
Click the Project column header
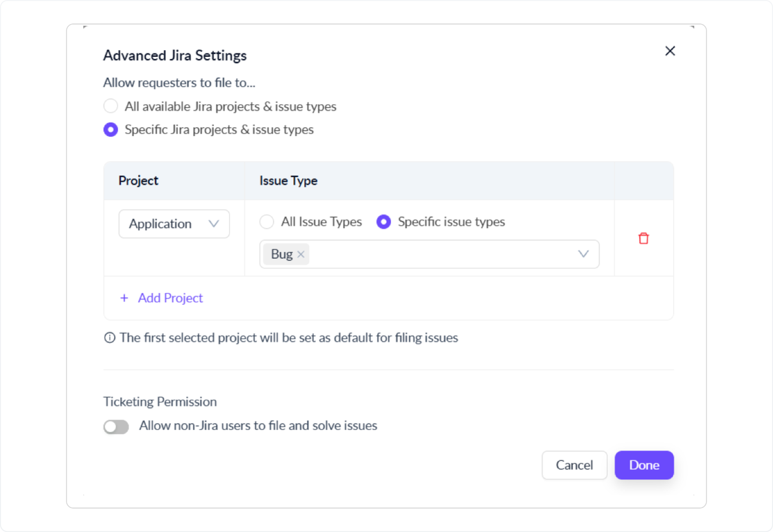(x=138, y=181)
